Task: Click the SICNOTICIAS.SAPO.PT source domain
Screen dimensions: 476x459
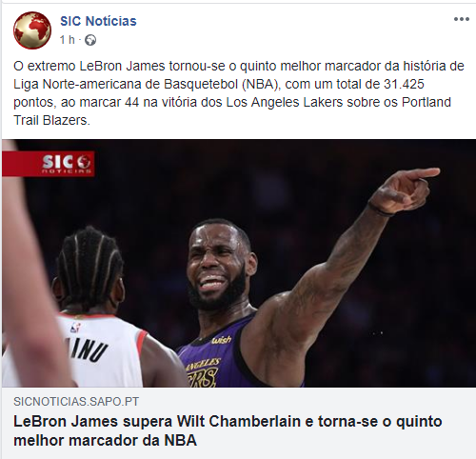Action: click(76, 402)
